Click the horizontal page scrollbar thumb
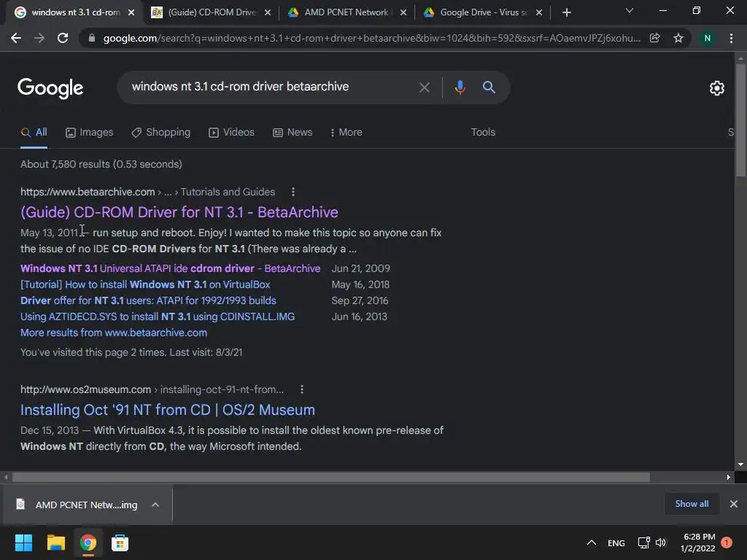The width and height of the screenshot is (747, 560). click(x=331, y=477)
